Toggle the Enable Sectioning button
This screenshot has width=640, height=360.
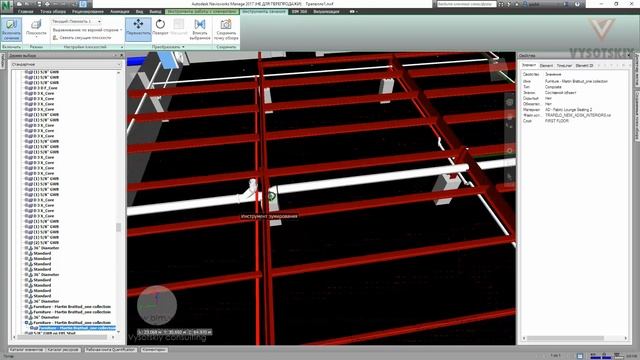(x=11, y=29)
